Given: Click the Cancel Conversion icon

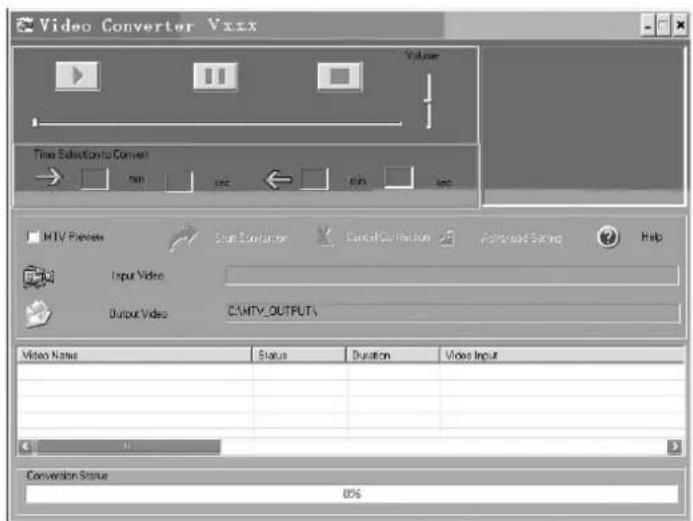Looking at the screenshot, I should click(326, 237).
